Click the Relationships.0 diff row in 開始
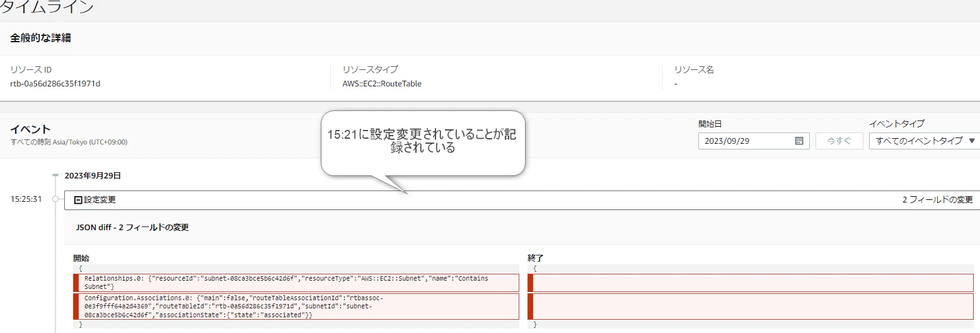 coord(296,283)
